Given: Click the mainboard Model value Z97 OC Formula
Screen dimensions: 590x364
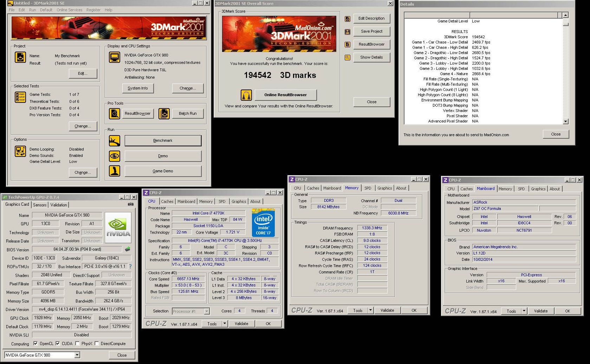Looking at the screenshot, I should 505,209.
